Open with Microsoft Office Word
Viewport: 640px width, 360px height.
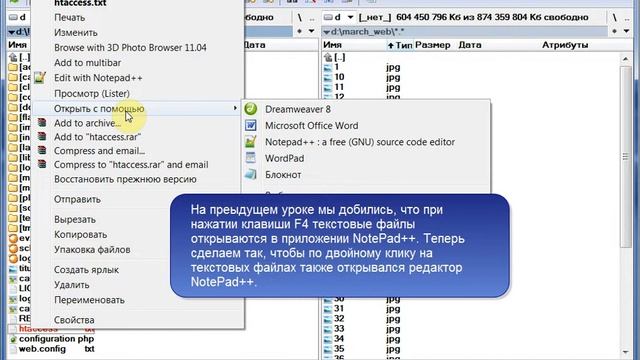coord(311,126)
